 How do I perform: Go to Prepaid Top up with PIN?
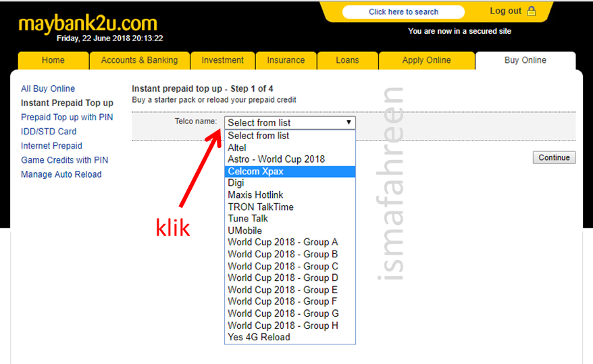click(x=67, y=118)
